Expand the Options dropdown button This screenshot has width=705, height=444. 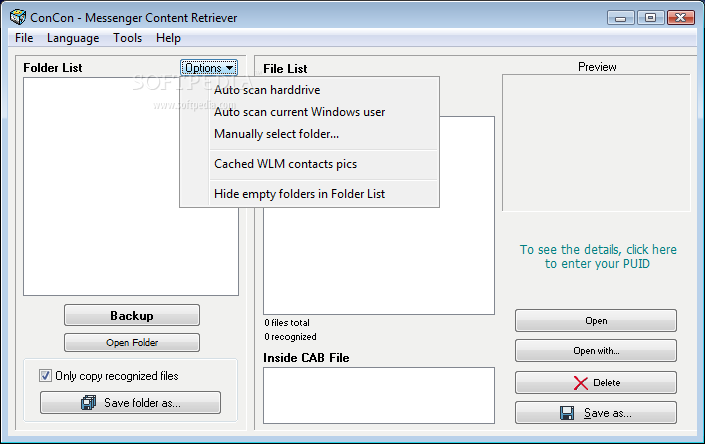tap(209, 68)
